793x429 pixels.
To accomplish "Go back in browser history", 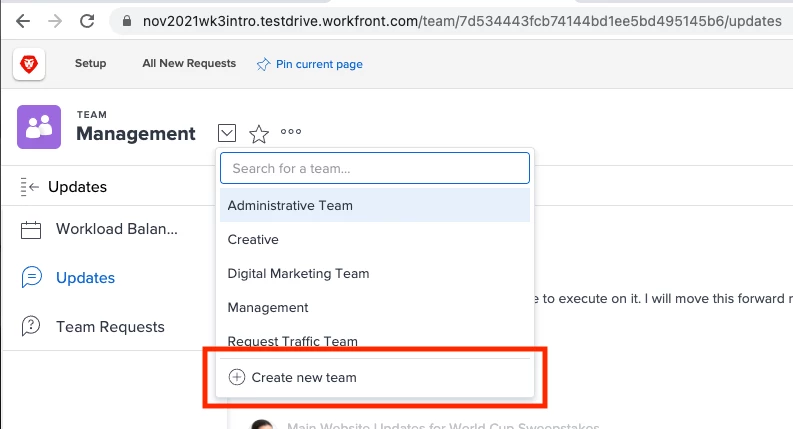I will click(23, 21).
